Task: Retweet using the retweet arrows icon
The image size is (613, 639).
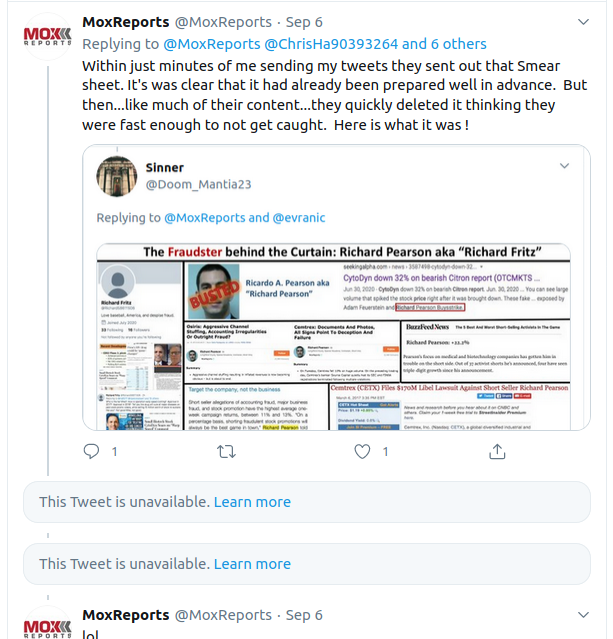Action: click(x=226, y=452)
